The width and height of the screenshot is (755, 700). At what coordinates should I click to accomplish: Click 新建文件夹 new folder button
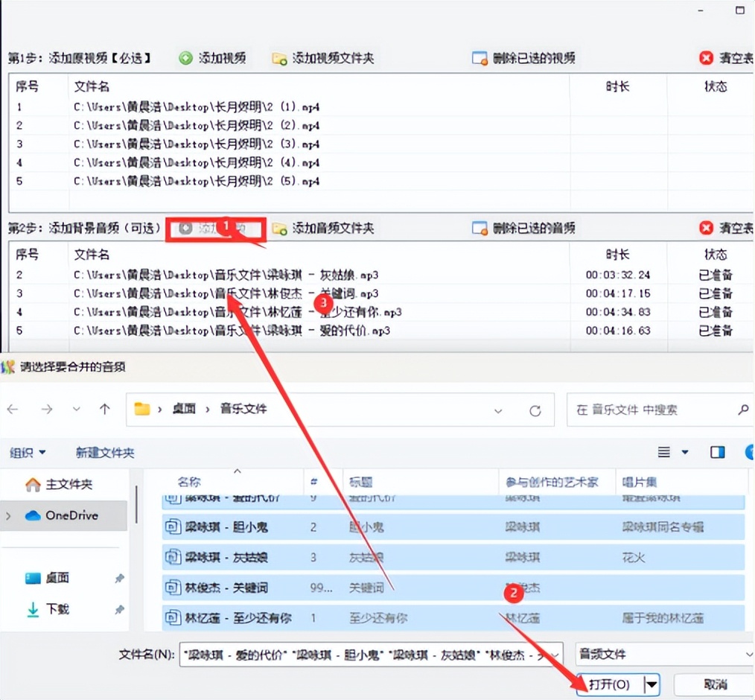click(105, 453)
